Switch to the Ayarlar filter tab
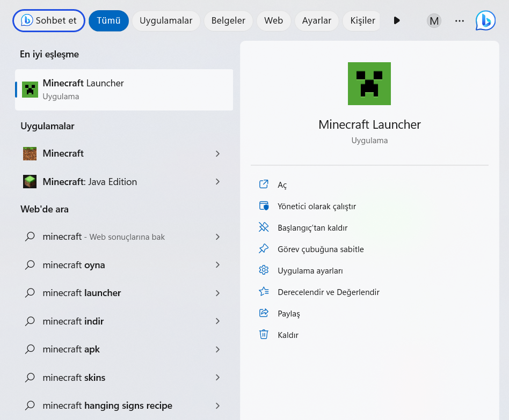The width and height of the screenshot is (509, 420). 316,20
